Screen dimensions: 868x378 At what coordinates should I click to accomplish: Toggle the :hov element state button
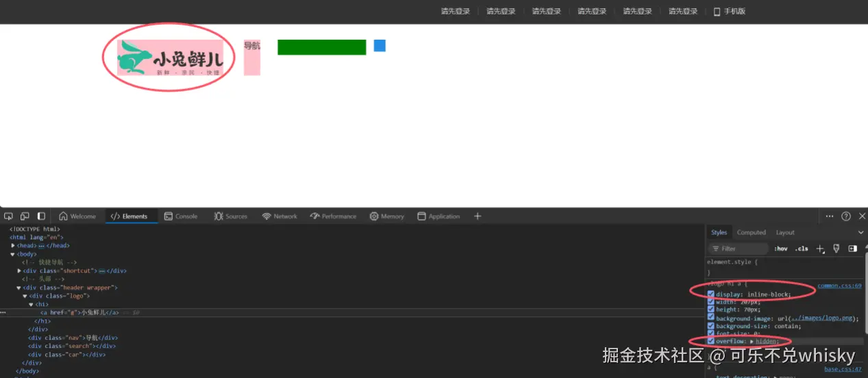781,249
